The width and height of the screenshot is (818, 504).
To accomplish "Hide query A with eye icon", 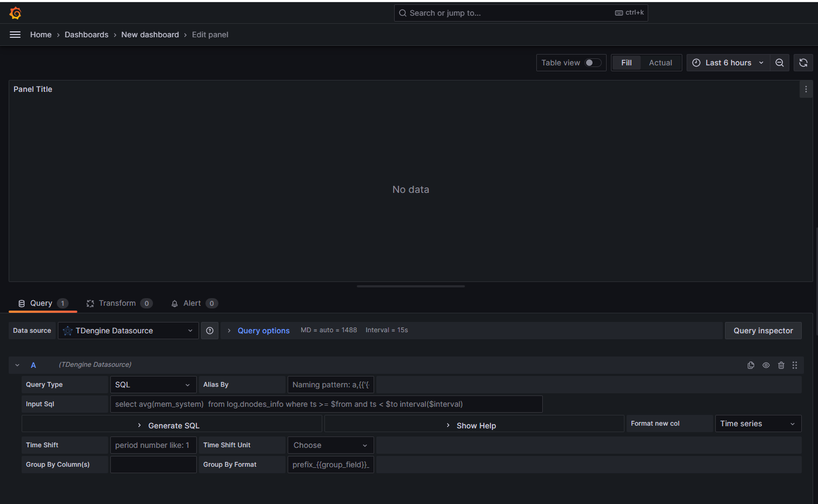I will tap(766, 365).
